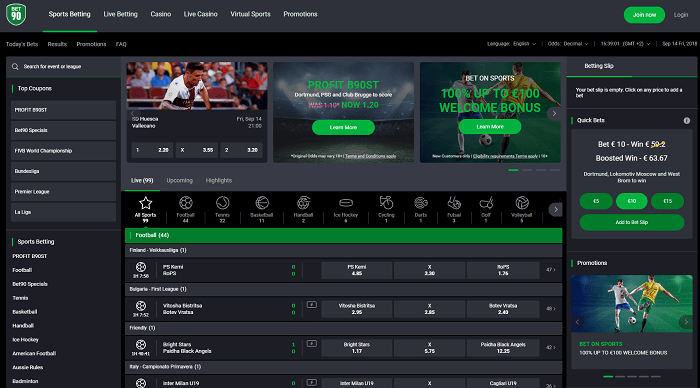Open the Language English dropdown
The image size is (700, 388).
tap(512, 44)
